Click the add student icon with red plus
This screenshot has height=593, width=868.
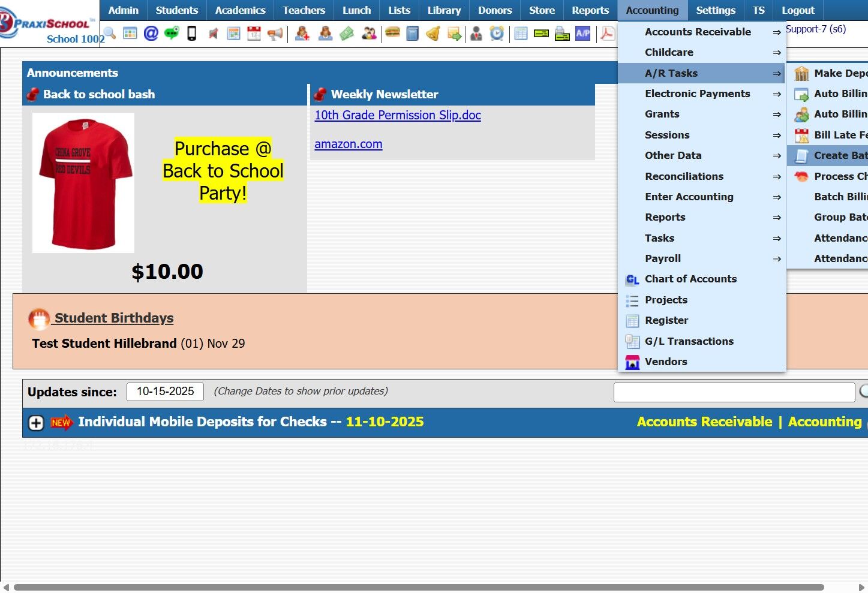[x=302, y=33]
